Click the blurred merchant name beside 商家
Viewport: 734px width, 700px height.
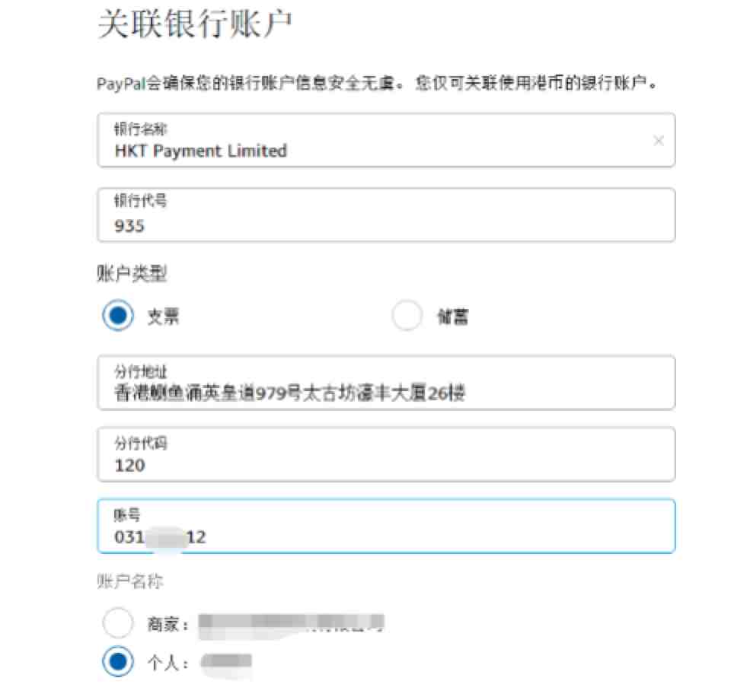291,624
